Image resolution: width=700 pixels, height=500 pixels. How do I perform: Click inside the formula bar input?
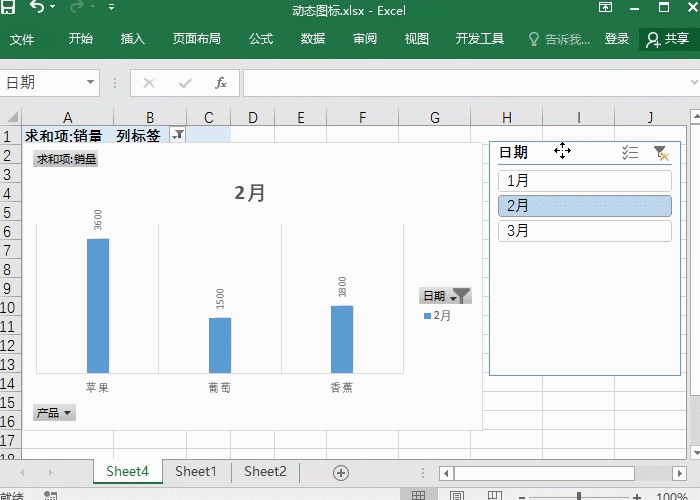click(464, 83)
